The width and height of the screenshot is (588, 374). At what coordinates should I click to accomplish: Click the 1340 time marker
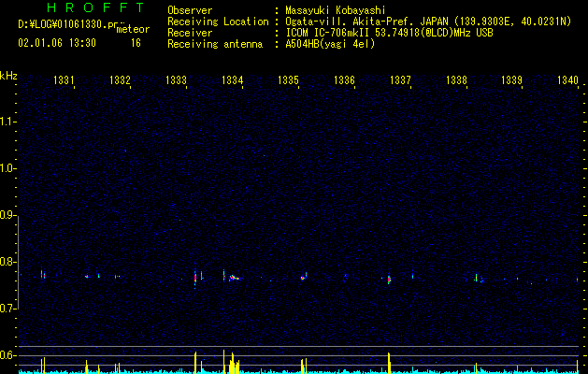(567, 79)
